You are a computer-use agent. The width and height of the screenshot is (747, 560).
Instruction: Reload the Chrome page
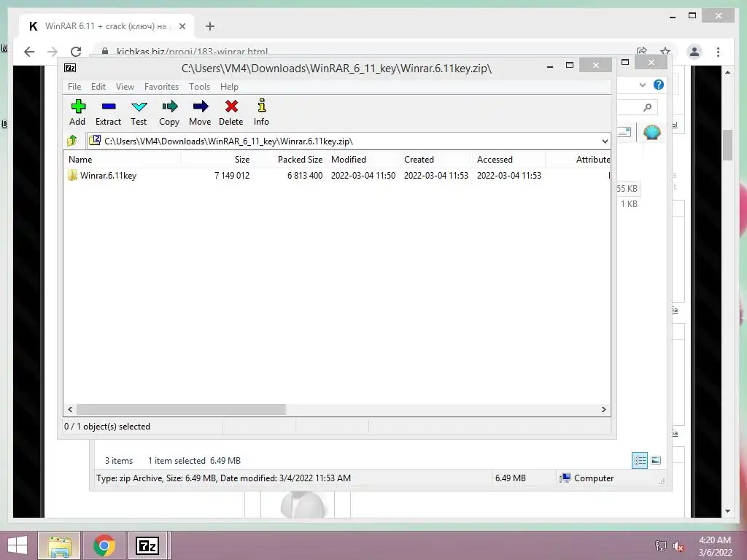pyautogui.click(x=76, y=52)
